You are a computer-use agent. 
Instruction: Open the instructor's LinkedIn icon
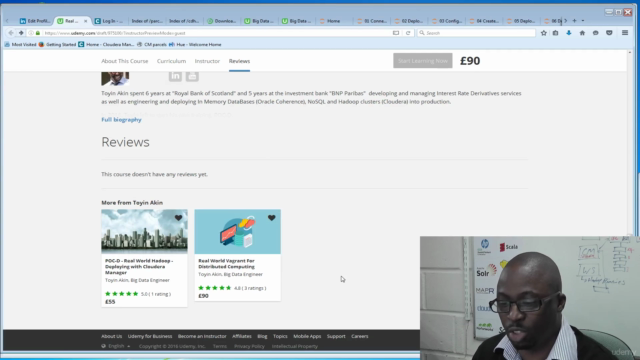[x=175, y=76]
